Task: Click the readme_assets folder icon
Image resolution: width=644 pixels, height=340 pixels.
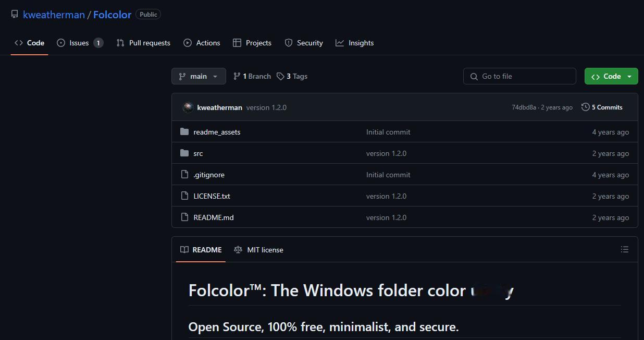Action: [184, 131]
